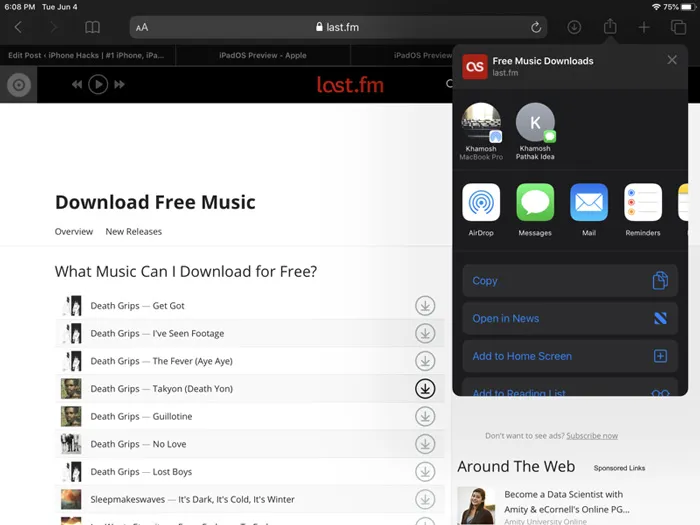
Task: Open Safari downloads icon in toolbar
Action: [574, 27]
